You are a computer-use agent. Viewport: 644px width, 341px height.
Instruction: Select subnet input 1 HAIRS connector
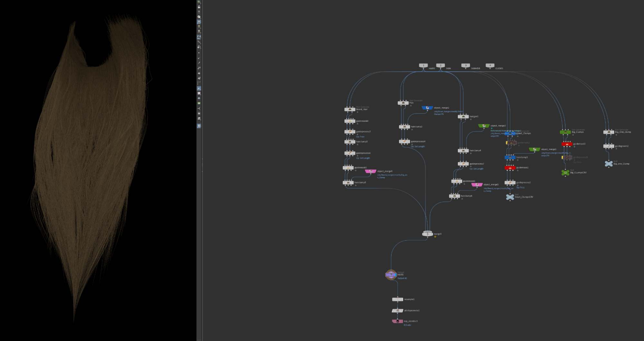click(423, 66)
